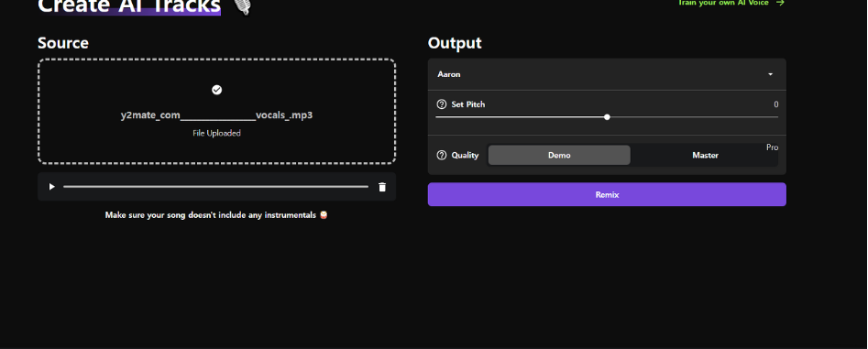This screenshot has width=868, height=349.
Task: Click the Pro badge near Master
Action: tap(773, 147)
